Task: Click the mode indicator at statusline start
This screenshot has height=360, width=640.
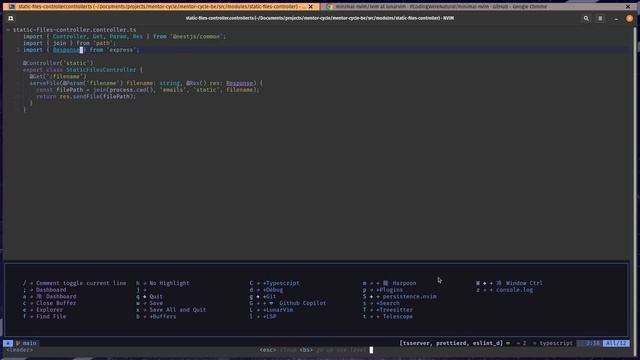Action: click(8, 343)
